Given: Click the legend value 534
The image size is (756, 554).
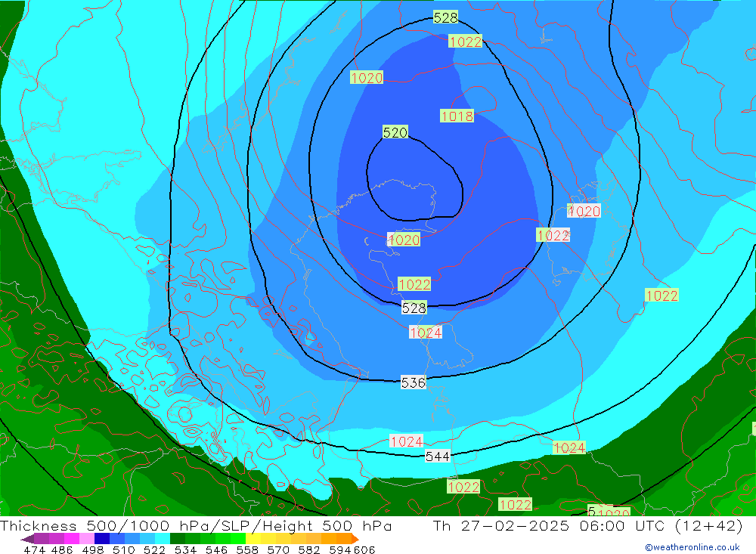Looking at the screenshot, I should 185,549.
